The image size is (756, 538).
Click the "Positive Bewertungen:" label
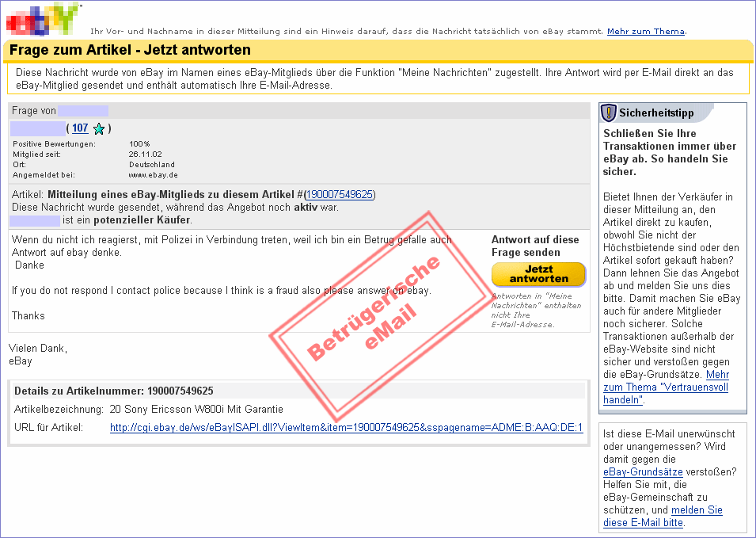(54, 143)
